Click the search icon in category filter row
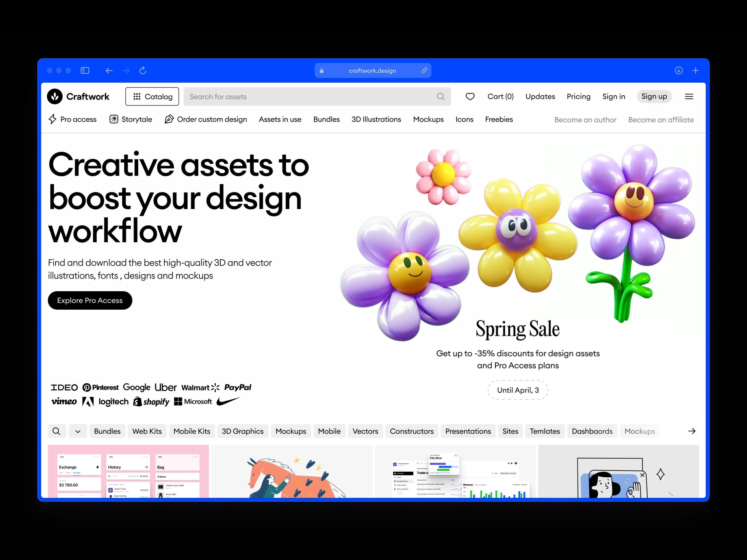Screen dimensions: 747x560 click(x=56, y=431)
